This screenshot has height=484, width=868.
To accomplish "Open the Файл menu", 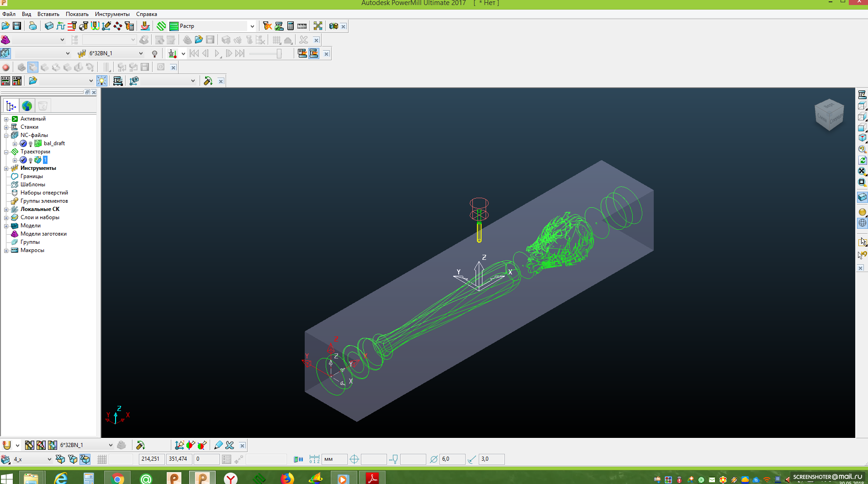I will pos(9,14).
